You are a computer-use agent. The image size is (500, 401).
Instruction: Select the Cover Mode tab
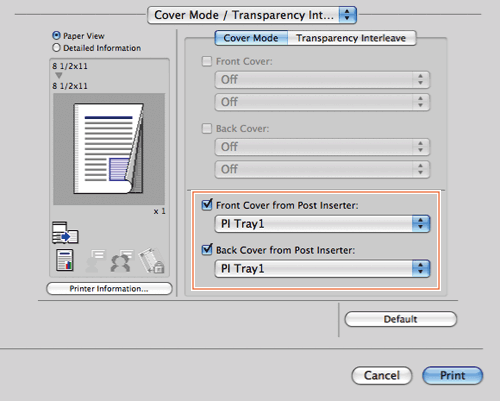coord(251,38)
